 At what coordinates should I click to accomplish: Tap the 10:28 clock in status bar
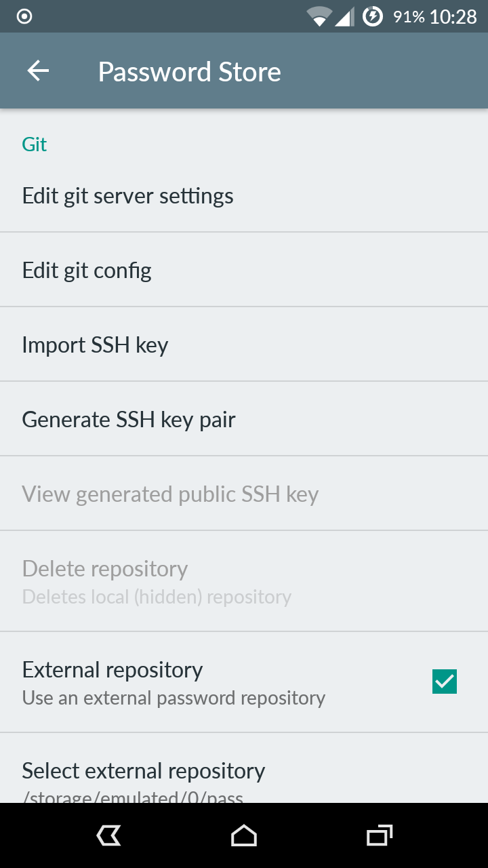[x=453, y=16]
